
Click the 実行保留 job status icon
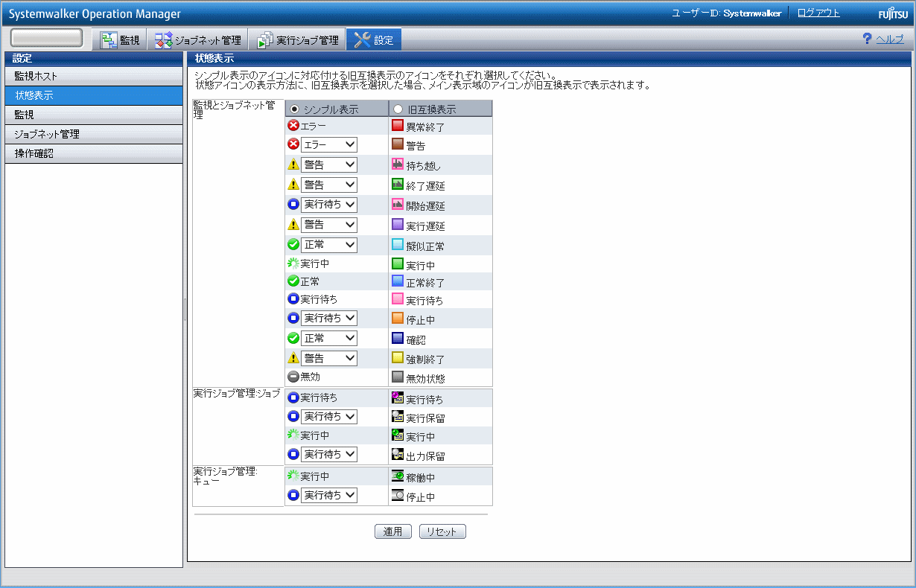[398, 417]
